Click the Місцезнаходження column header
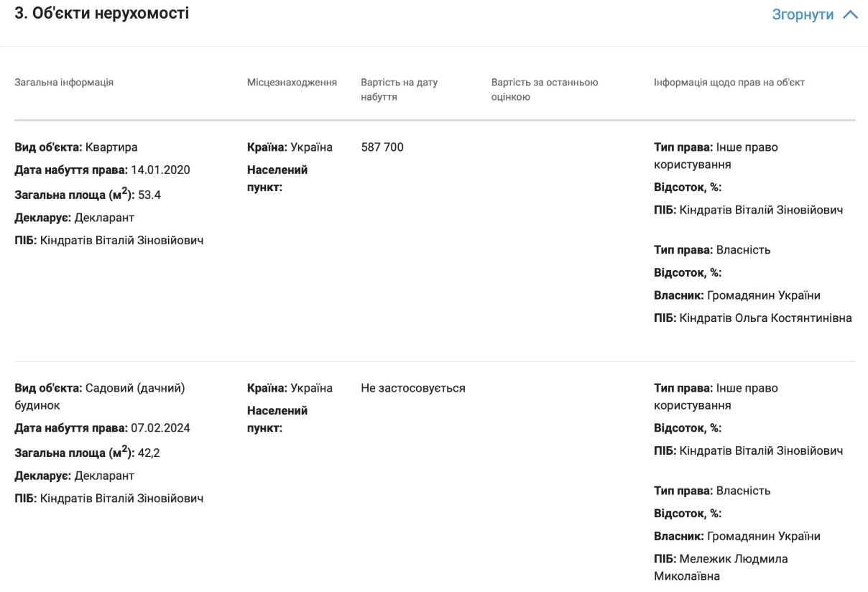The width and height of the screenshot is (868, 592). (292, 82)
